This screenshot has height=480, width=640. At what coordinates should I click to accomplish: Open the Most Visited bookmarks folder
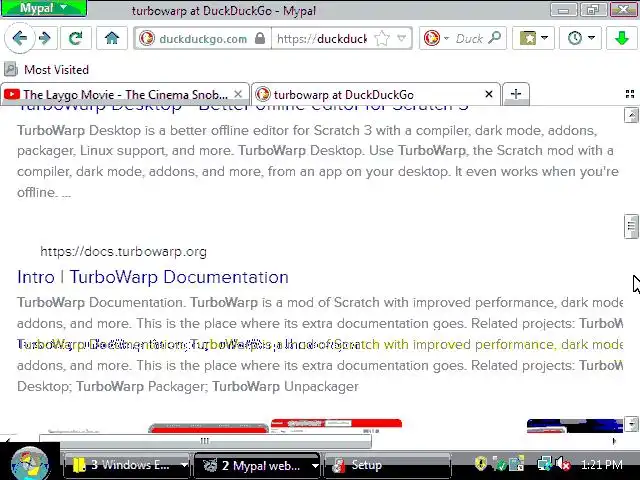[47, 69]
